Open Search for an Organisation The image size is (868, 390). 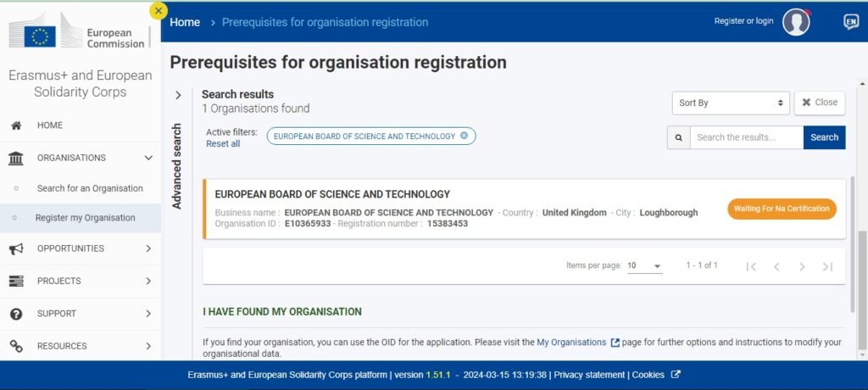pos(90,188)
